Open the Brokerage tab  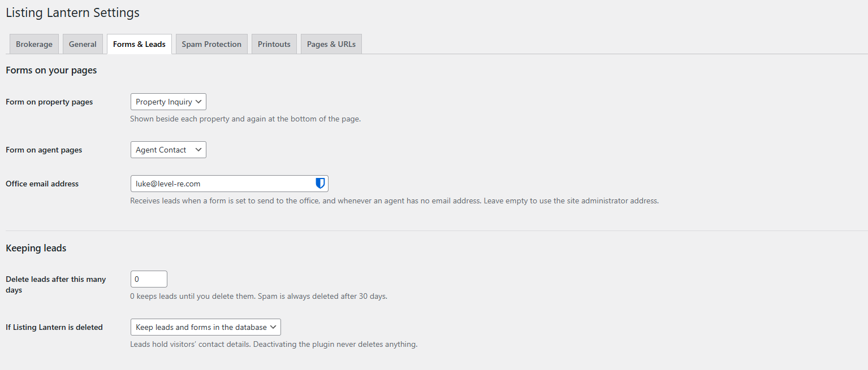(x=34, y=44)
